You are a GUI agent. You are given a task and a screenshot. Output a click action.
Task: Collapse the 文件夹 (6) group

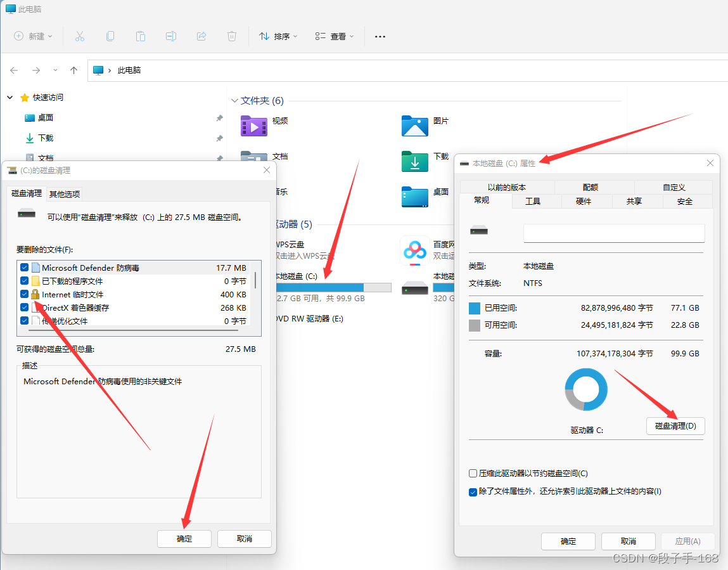pyautogui.click(x=234, y=101)
